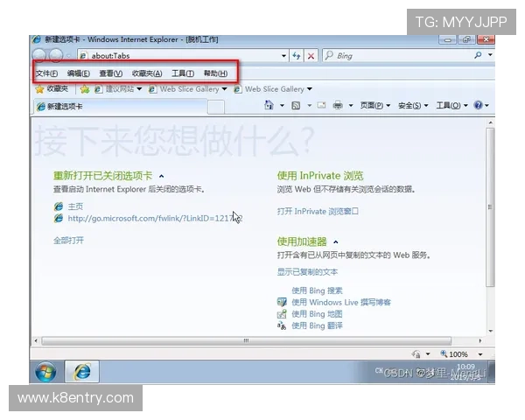Click the Refresh icon beside address bar
The width and height of the screenshot is (525, 420).
pyautogui.click(x=297, y=56)
